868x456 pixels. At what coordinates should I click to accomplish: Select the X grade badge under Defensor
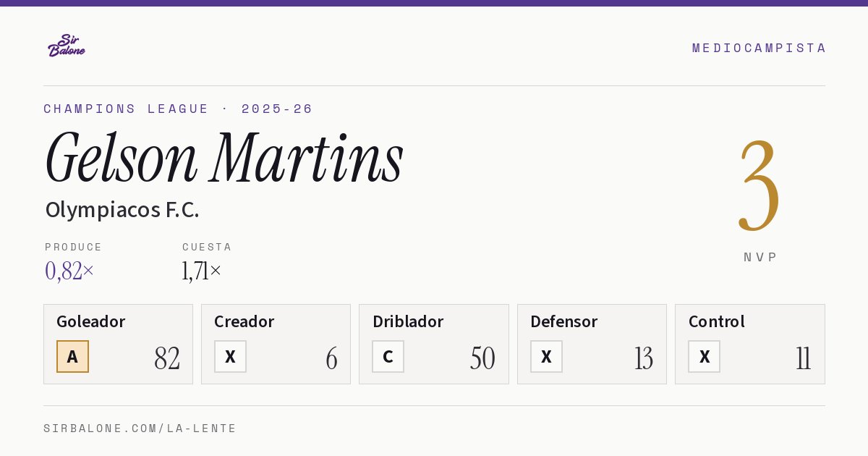pos(546,357)
